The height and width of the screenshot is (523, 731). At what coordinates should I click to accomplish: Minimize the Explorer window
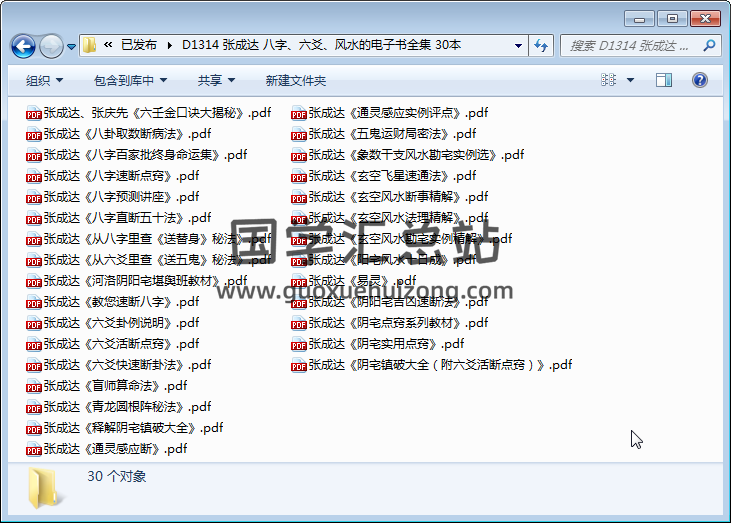640,19
